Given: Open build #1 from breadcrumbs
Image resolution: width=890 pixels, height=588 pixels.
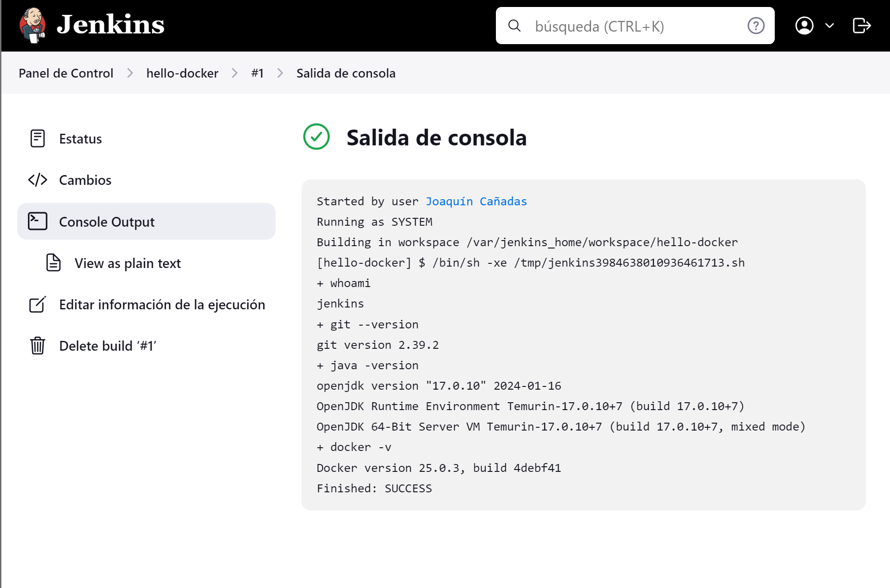Looking at the screenshot, I should click(x=257, y=73).
